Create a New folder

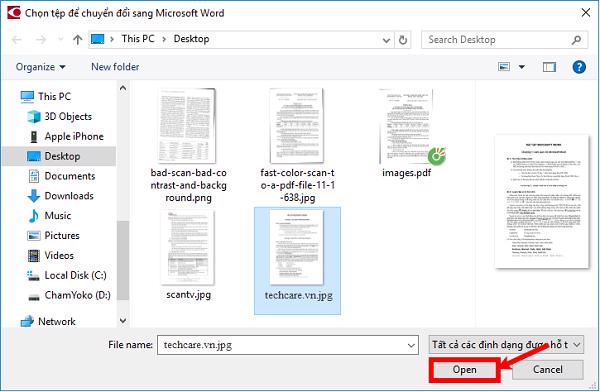point(115,67)
